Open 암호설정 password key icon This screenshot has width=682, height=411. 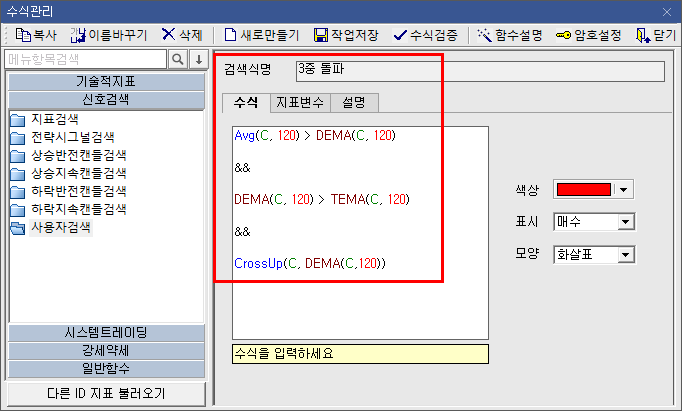coord(563,35)
